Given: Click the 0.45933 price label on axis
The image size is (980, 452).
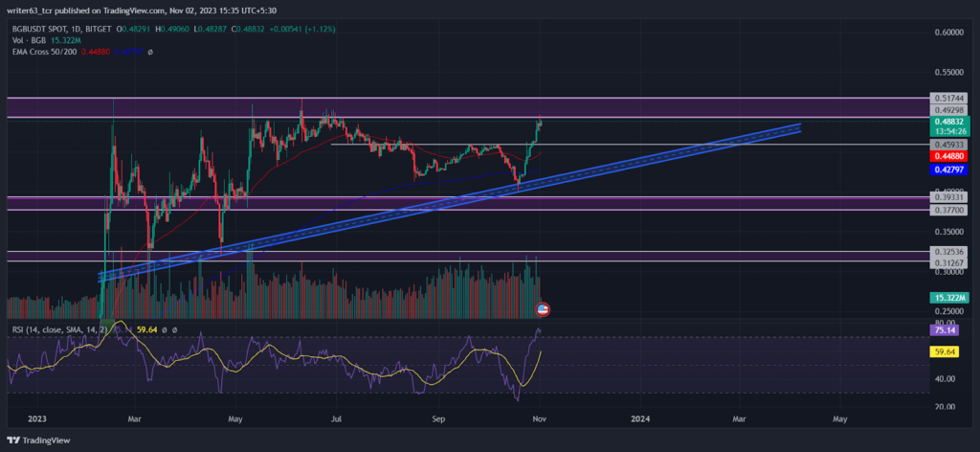Looking at the screenshot, I should coord(948,145).
